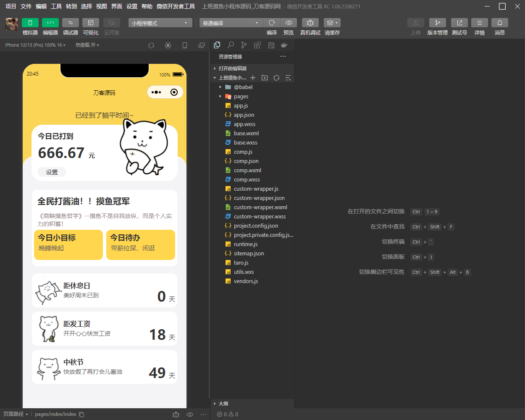525x420 pixels.
Task: Click the 真机调试 remote debug icon
Action: point(310,23)
